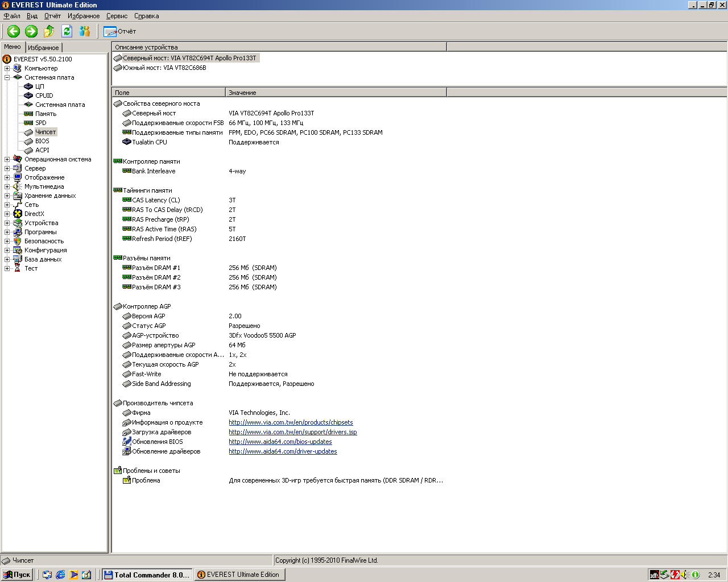728x582 pixels.
Task: Select the Системная плата child item under ЦП and CPUID
Action: pos(60,105)
